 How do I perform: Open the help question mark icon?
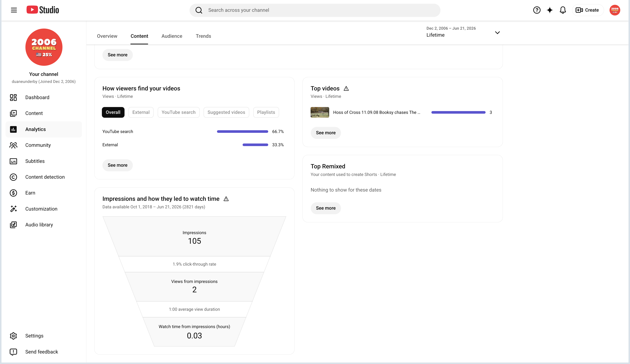(x=537, y=10)
